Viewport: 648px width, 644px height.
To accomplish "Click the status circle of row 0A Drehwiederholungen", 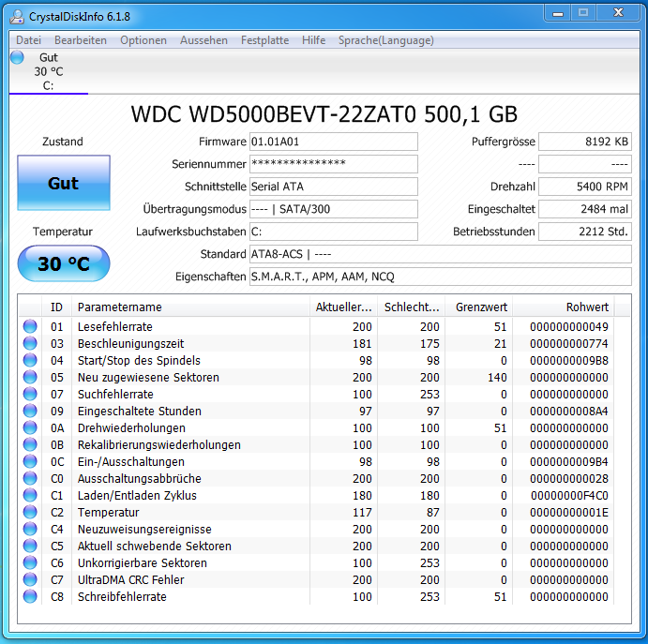I will pos(30,428).
